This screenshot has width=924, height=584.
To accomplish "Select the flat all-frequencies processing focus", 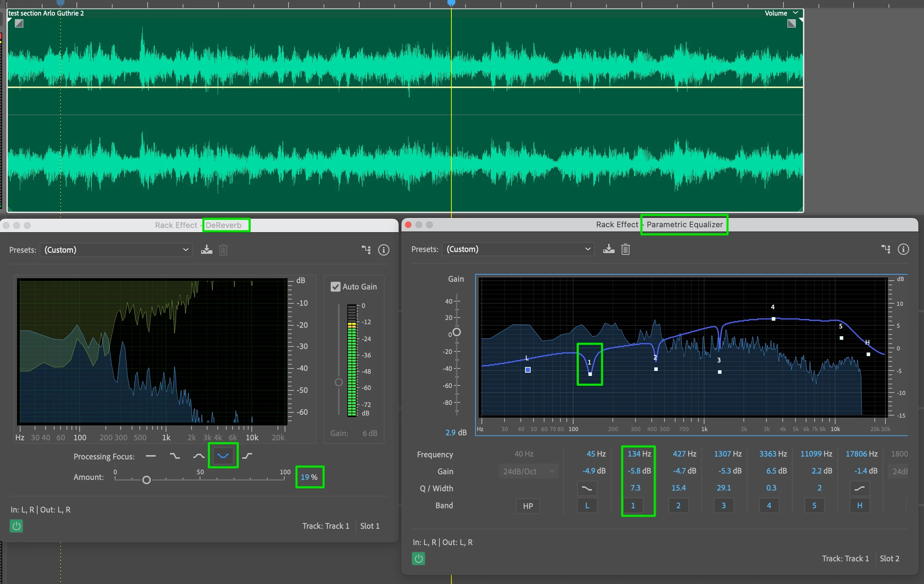I will click(x=151, y=456).
